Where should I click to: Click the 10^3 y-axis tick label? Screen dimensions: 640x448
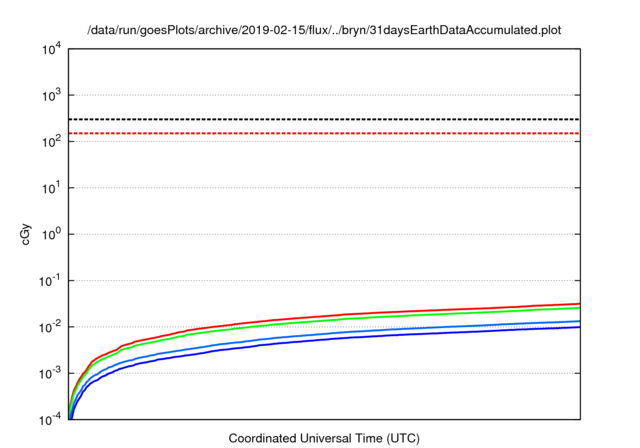[52, 96]
